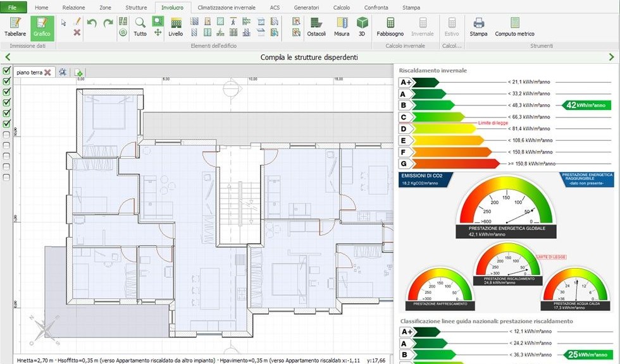
Task: Uncheck the third green checkbox in left strip
Action: (x=6, y=92)
